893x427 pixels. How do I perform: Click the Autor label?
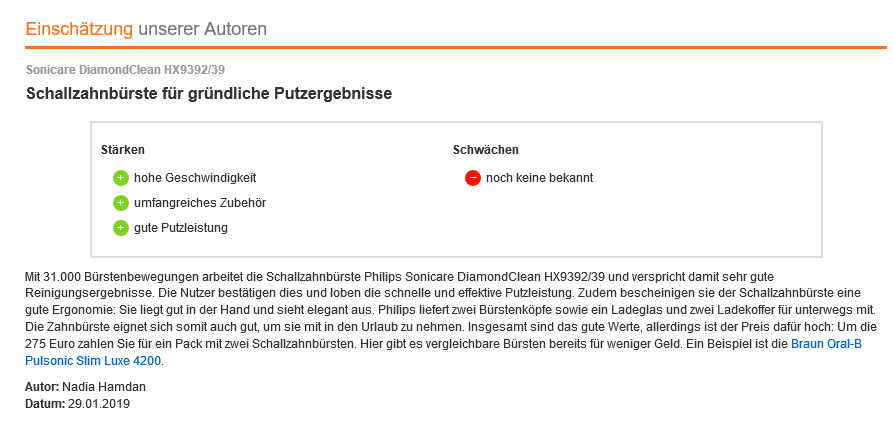point(41,387)
